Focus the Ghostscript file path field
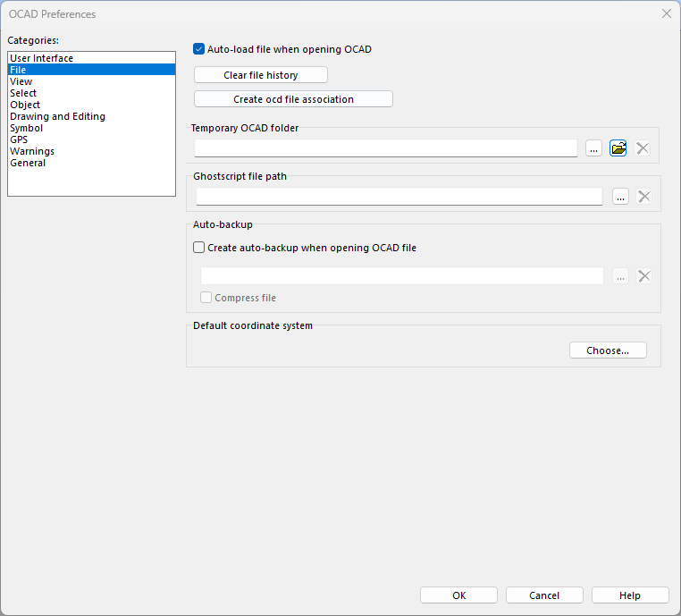 pos(399,197)
